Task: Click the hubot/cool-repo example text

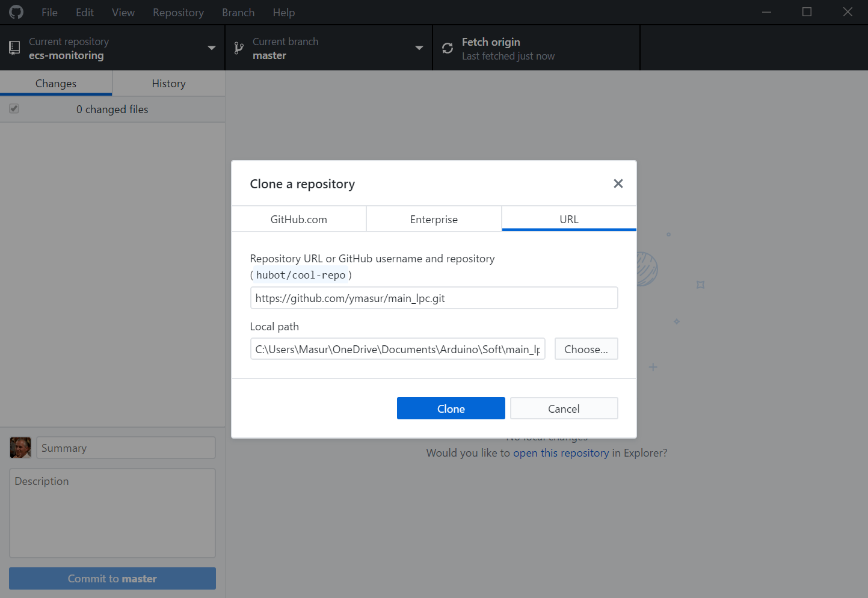Action: pos(301,275)
